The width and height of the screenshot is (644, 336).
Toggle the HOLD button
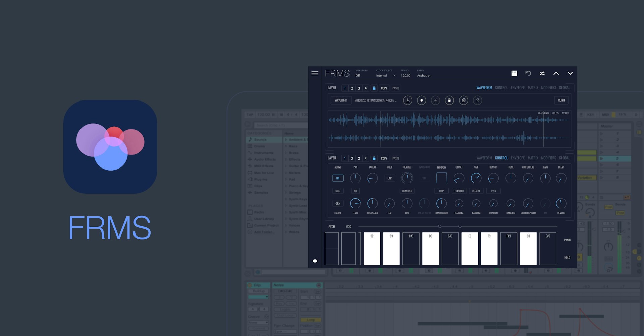click(x=567, y=258)
